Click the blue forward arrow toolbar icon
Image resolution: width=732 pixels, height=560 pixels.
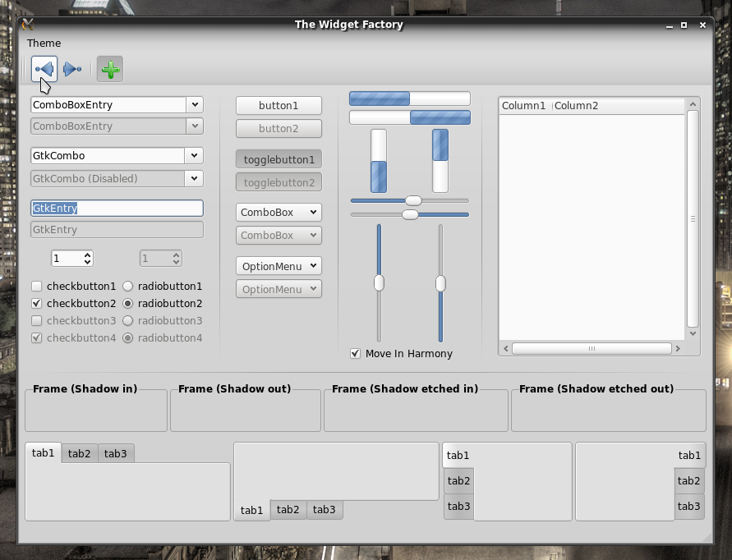tap(72, 69)
